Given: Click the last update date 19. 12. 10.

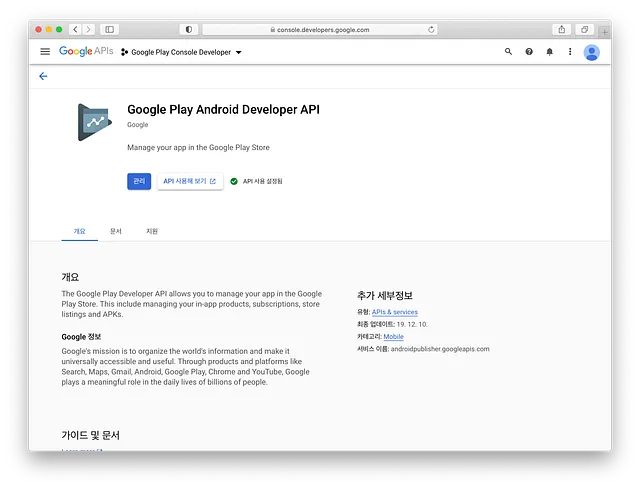Looking at the screenshot, I should click(412, 324).
